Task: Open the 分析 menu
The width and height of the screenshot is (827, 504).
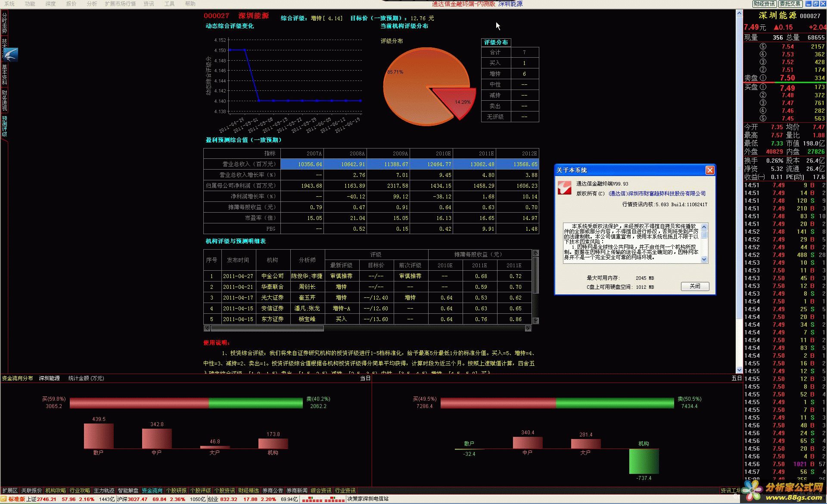Action: (x=92, y=3)
